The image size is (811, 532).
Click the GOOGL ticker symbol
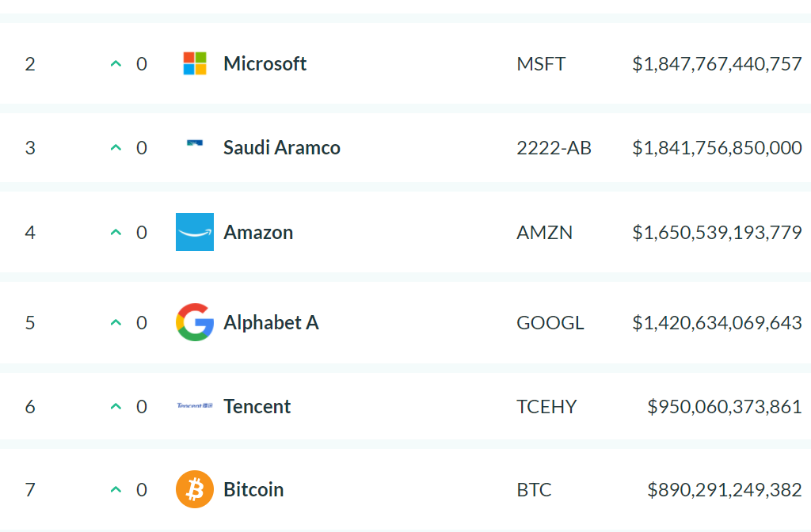[550, 323]
